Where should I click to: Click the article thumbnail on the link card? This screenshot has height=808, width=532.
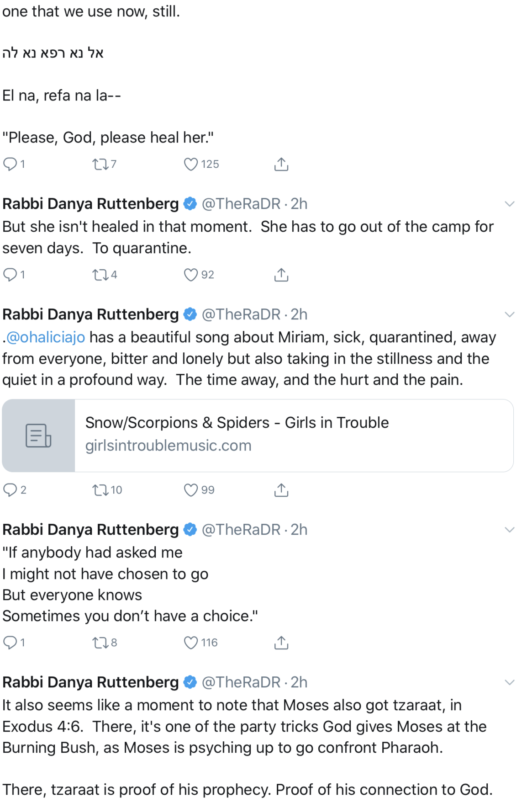[38, 436]
